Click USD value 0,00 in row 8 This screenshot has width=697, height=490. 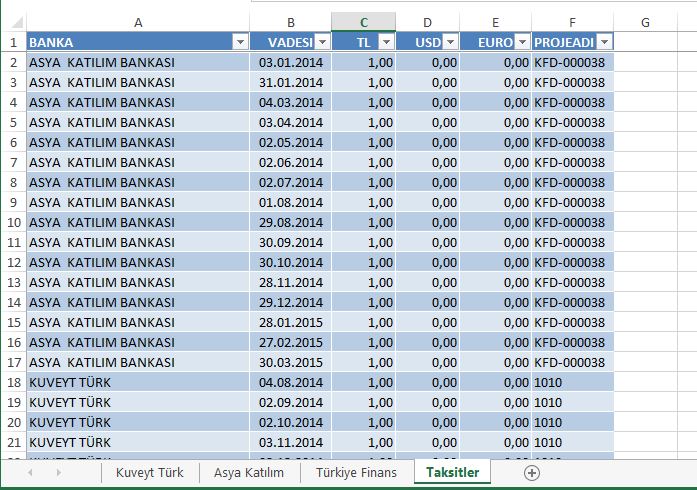tap(428, 182)
